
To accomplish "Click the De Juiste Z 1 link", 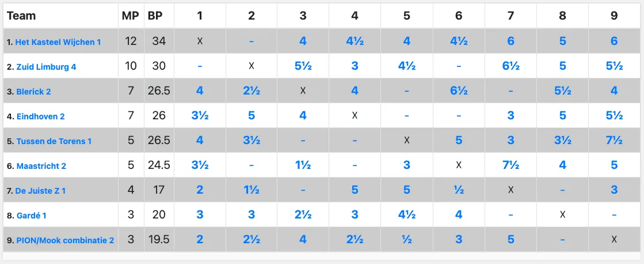I will tap(40, 191).
